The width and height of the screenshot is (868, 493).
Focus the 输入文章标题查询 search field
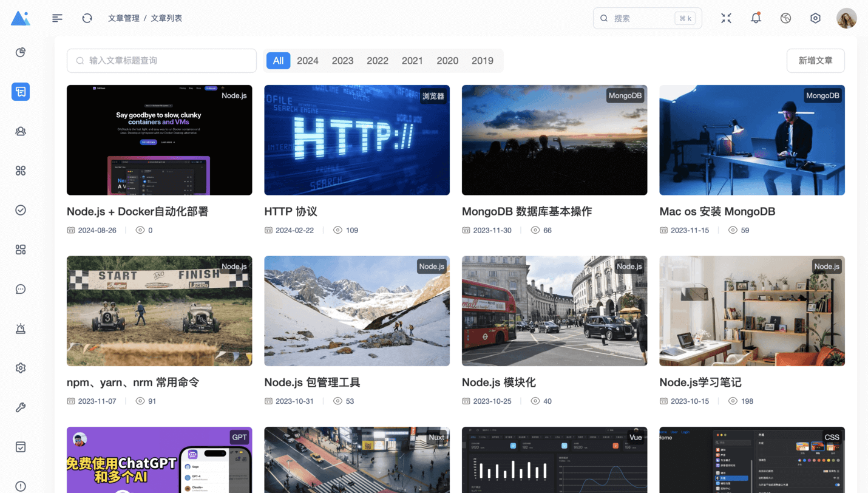161,61
